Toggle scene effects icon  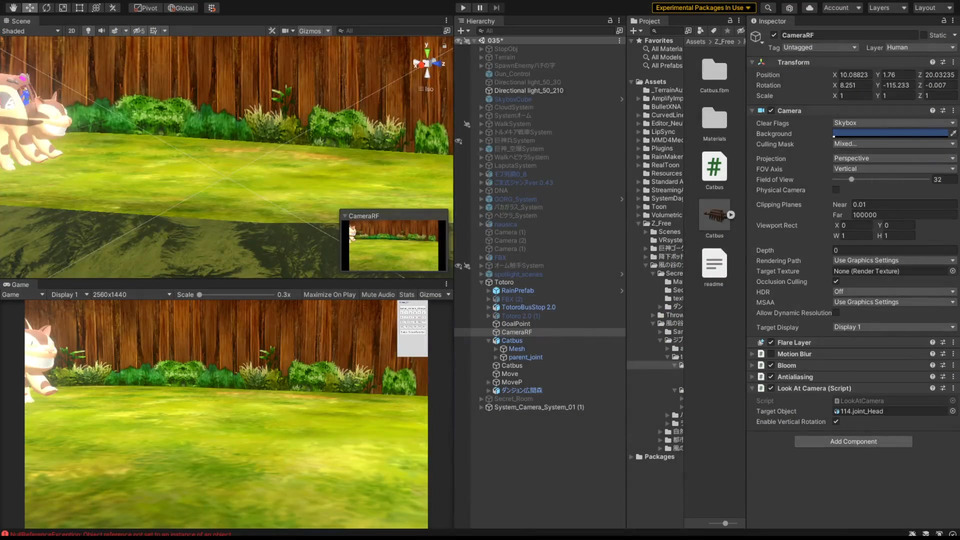coord(114,31)
